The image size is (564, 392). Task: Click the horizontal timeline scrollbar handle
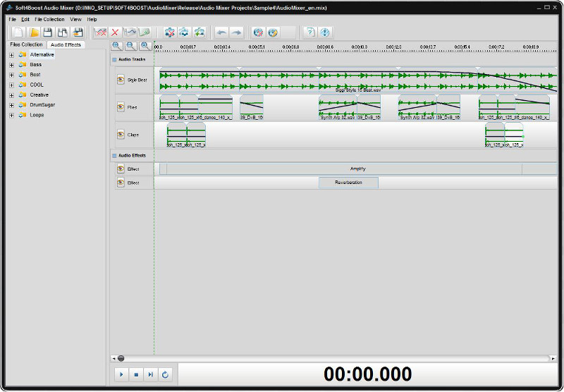[121, 358]
